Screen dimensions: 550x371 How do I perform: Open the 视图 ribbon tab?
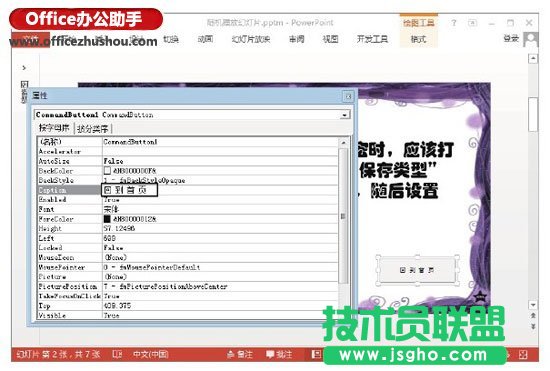point(330,39)
